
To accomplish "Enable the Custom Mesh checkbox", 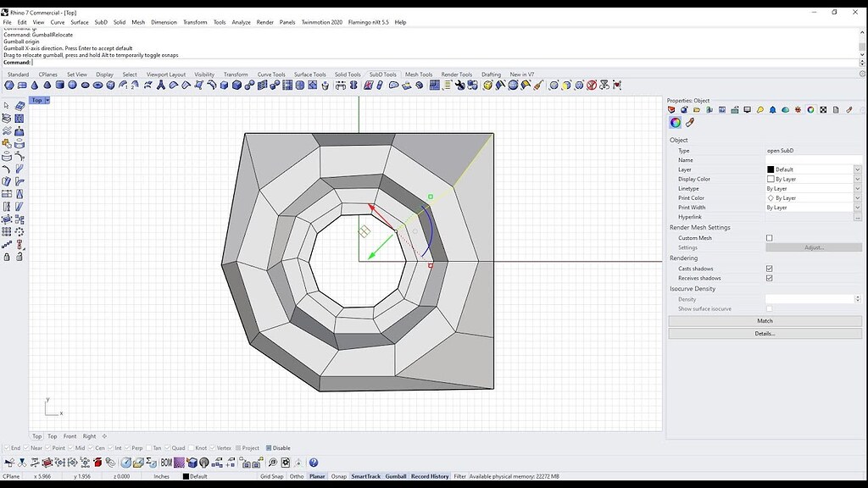I will [x=770, y=236].
